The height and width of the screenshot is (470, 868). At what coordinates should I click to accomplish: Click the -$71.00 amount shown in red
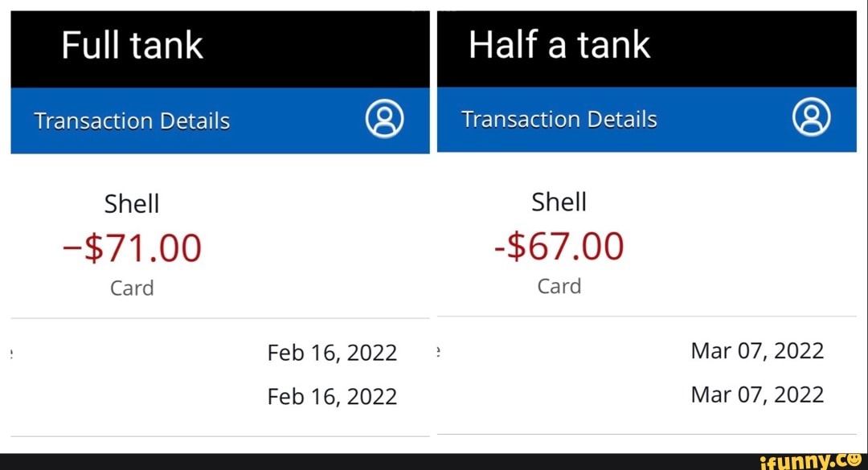132,246
